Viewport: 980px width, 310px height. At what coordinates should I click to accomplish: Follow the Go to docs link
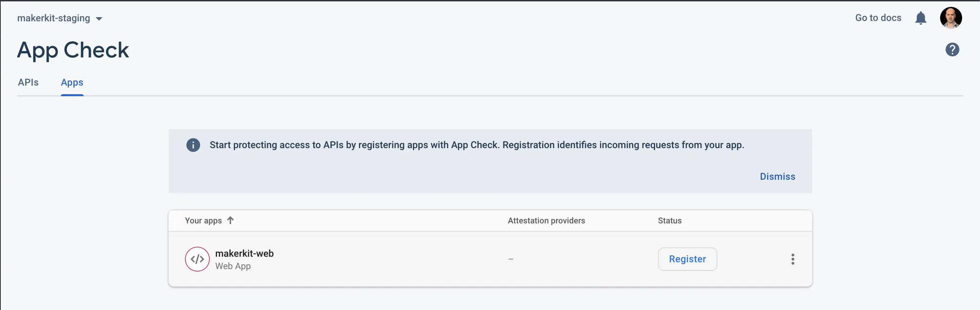878,18
